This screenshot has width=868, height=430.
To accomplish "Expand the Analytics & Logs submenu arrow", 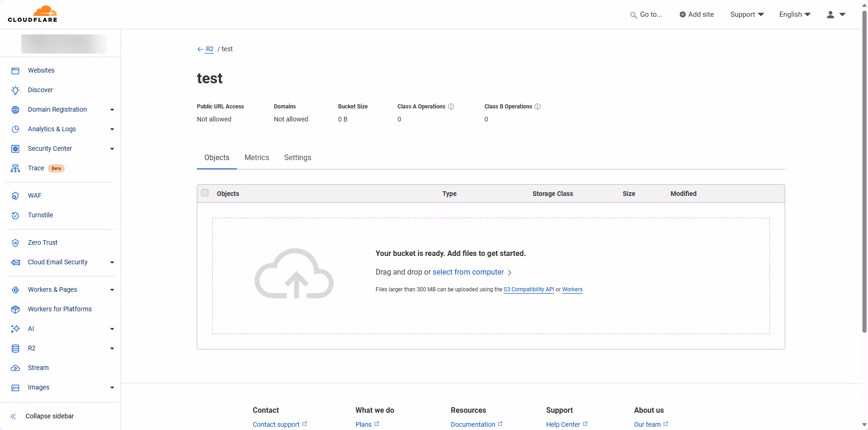I will 112,129.
